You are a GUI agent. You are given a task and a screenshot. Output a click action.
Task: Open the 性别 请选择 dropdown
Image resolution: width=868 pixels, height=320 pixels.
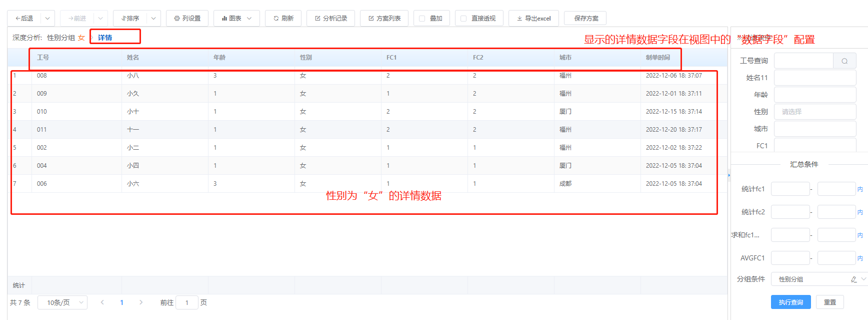click(814, 112)
